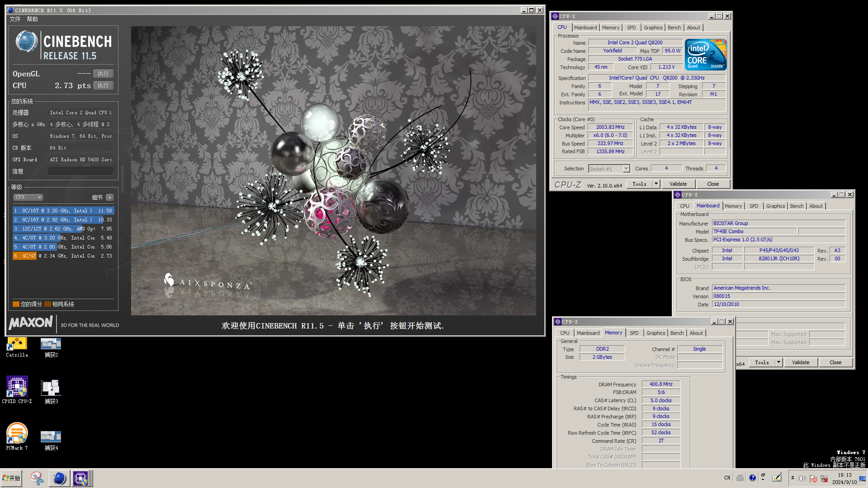Image resolution: width=868 pixels, height=488 pixels.
Task: Expand the 细节 details arrow
Action: tap(110, 197)
